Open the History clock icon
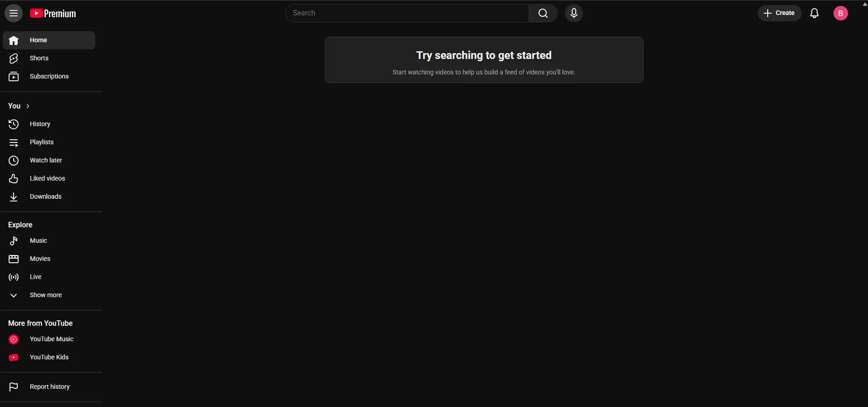The height and width of the screenshot is (407, 868). (14, 124)
